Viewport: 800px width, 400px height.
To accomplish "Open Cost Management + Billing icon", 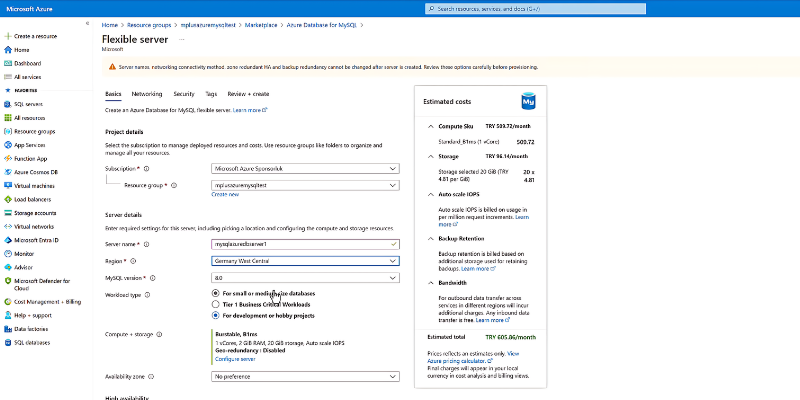I will pos(8,302).
